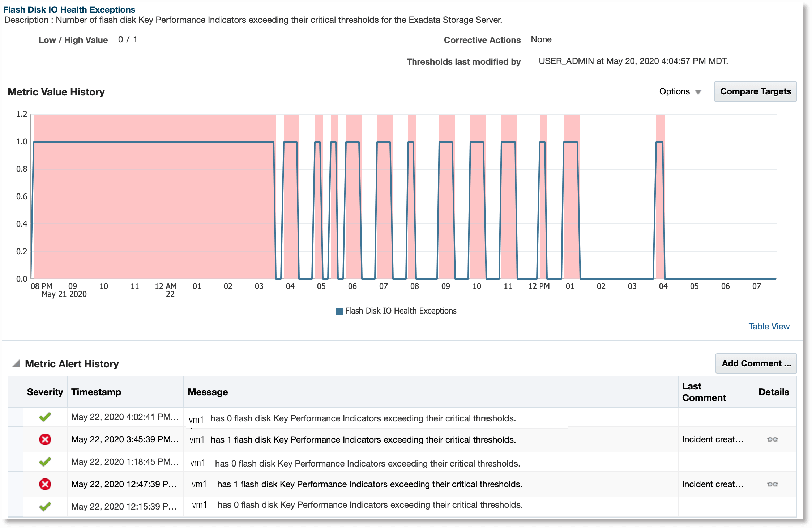Click the Incident created comment on 3:45:39 PM row
Image resolution: width=812 pixels, height=528 pixels.
tap(713, 439)
